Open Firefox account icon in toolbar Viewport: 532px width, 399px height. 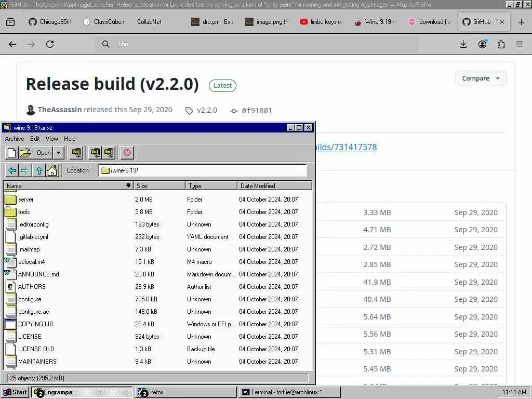[x=482, y=44]
